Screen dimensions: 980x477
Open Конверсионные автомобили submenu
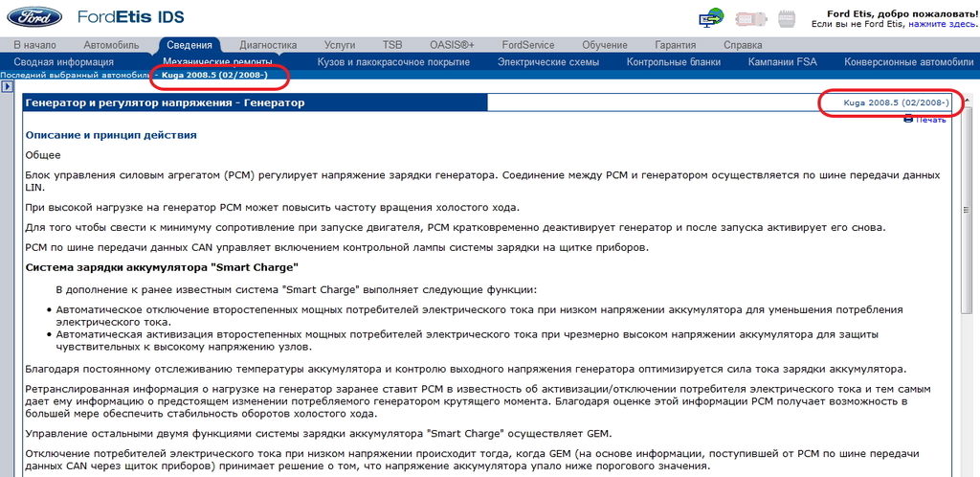(909, 62)
